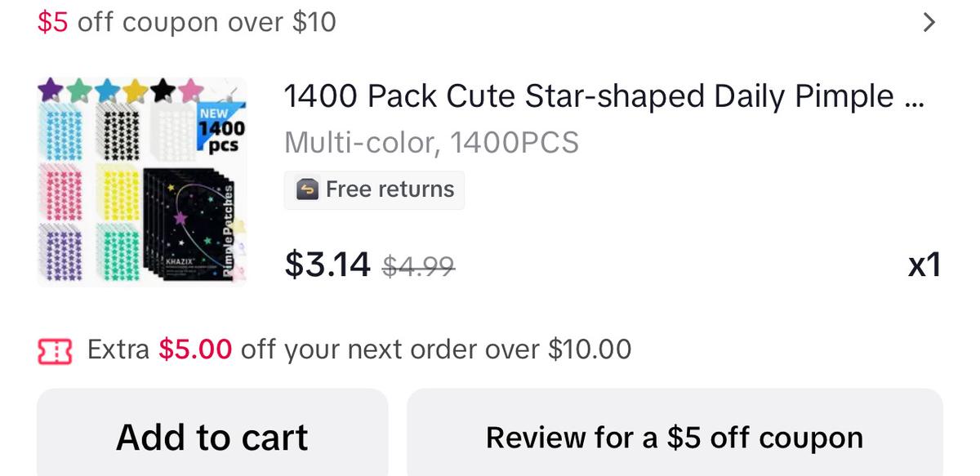
Task: Click the current price $3.14
Action: pyautogui.click(x=327, y=265)
